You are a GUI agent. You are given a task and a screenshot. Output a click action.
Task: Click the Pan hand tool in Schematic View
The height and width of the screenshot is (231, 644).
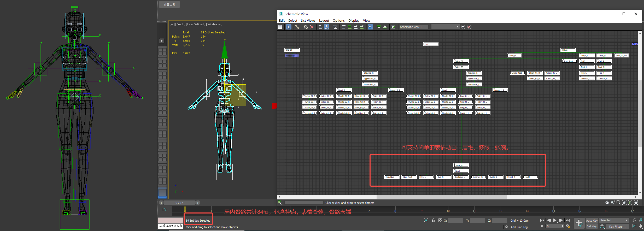click(x=607, y=203)
